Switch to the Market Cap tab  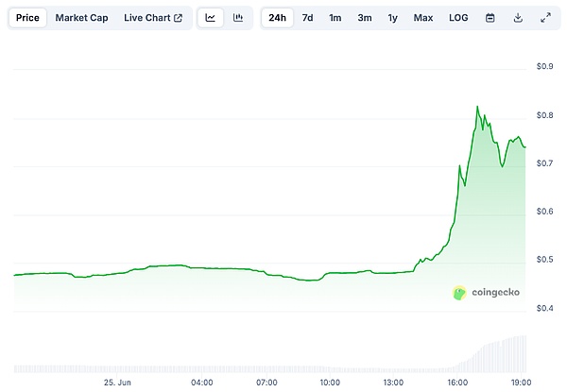80,18
